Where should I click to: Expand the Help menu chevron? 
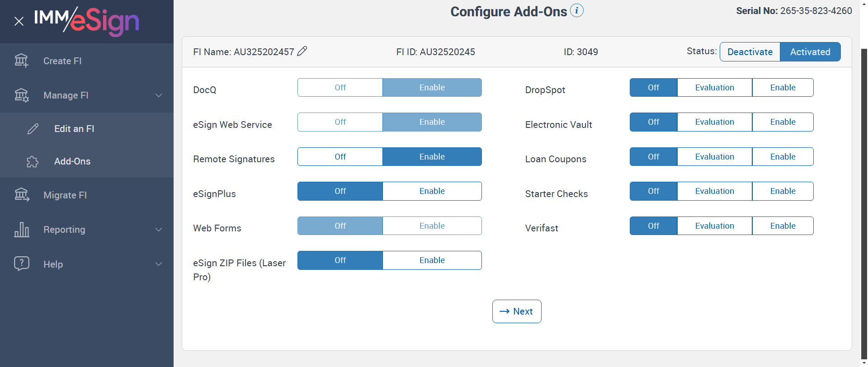click(159, 264)
